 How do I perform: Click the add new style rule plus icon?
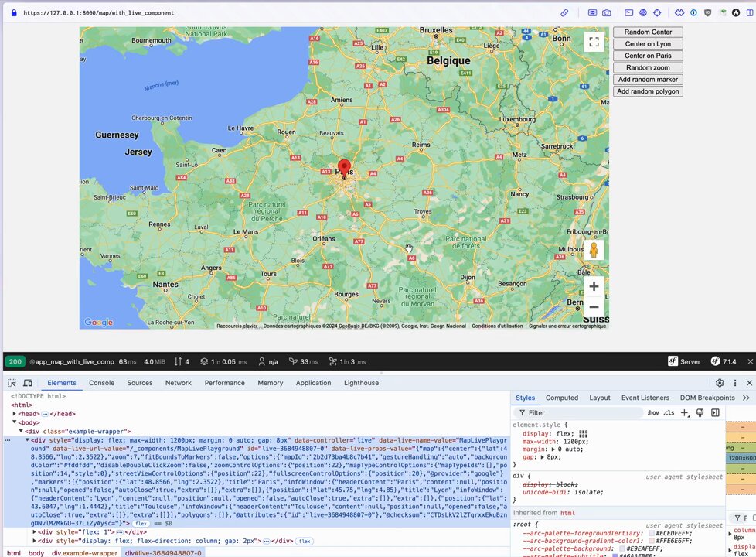[685, 412]
